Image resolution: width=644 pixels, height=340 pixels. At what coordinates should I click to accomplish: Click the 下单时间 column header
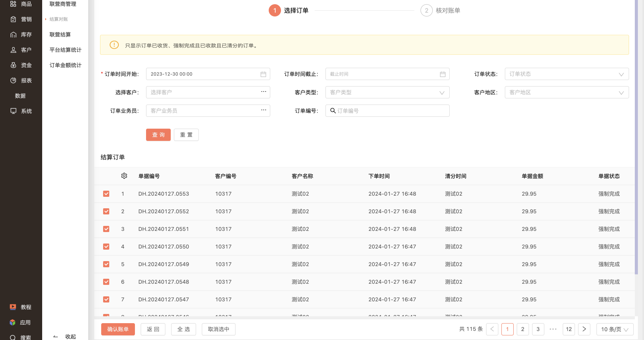click(x=379, y=176)
